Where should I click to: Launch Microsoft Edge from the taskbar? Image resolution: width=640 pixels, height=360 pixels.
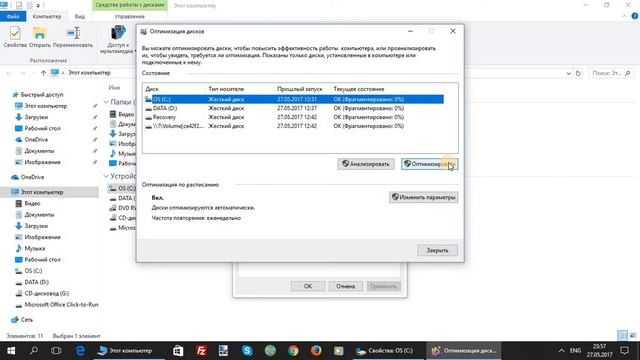click(80, 351)
